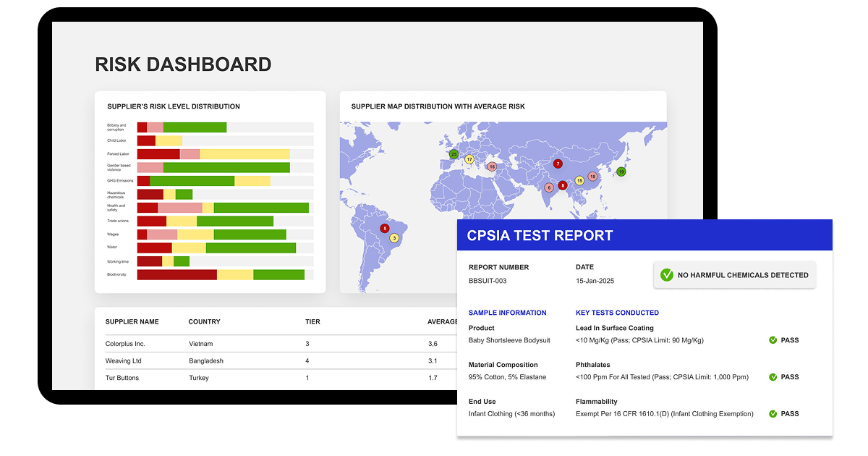Select the pink map marker numbered 18
This screenshot has width=868, height=456.
pos(592,176)
